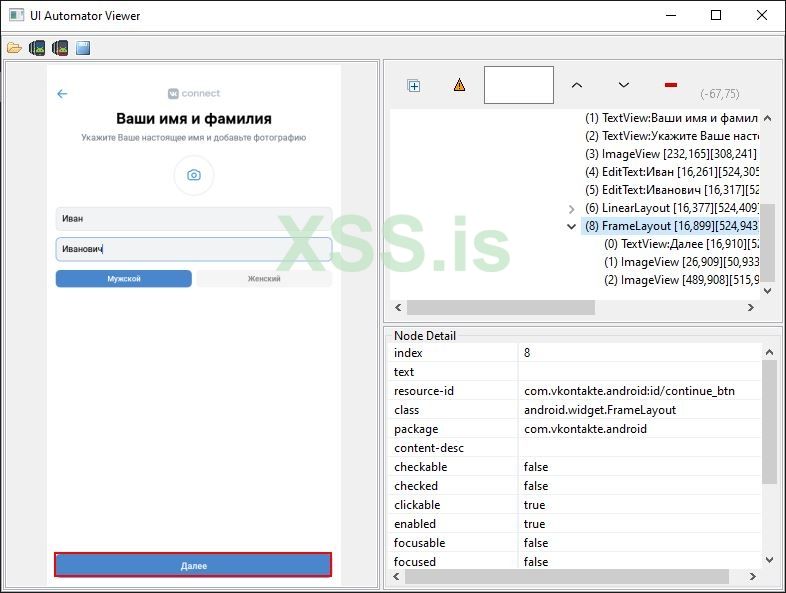Viewport: 786px width, 593px height.
Task: Click the surname field containing Иванович
Action: pyautogui.click(x=193, y=249)
